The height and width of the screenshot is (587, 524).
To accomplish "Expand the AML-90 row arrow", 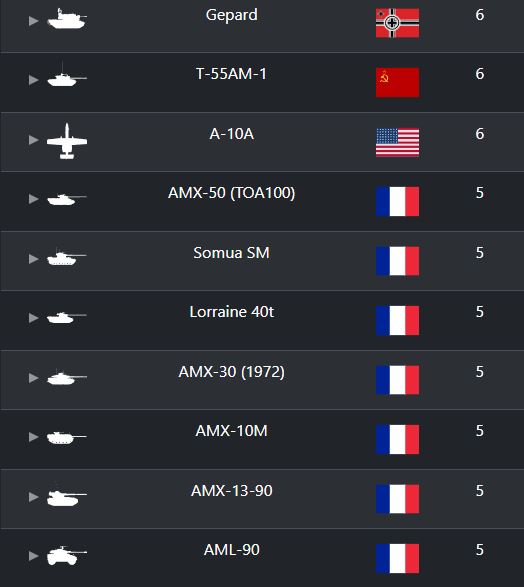I will (34, 556).
